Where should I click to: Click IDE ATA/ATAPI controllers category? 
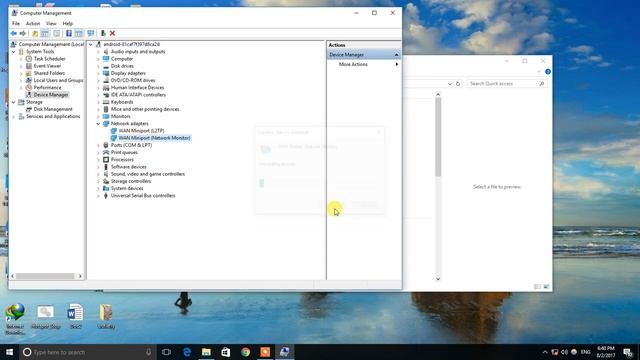point(138,95)
